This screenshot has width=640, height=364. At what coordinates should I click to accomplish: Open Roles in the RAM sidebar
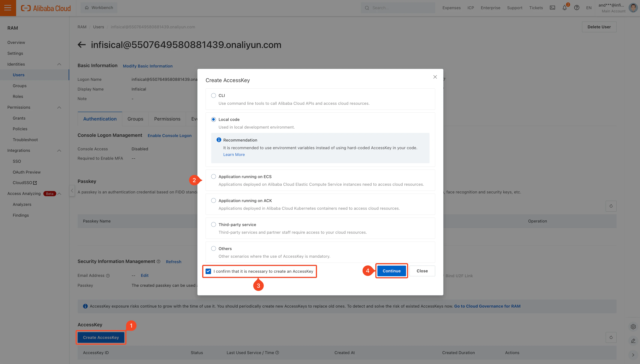[x=18, y=97]
